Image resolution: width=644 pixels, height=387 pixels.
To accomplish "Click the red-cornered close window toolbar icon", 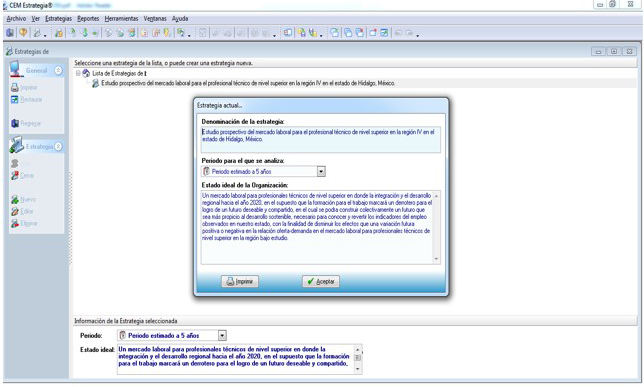I will [x=373, y=33].
